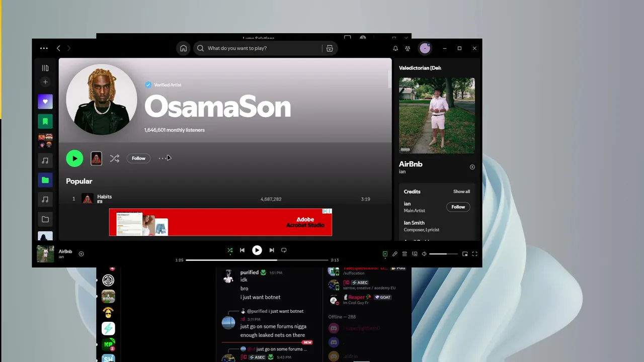
Task: Open the second music-note playlist in sidebar
Action: [x=45, y=200]
